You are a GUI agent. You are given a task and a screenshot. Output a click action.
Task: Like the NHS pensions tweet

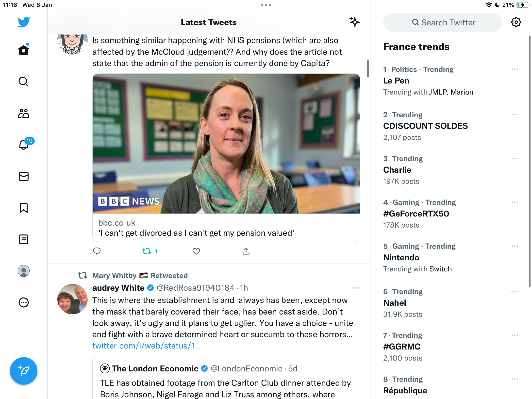pos(196,251)
